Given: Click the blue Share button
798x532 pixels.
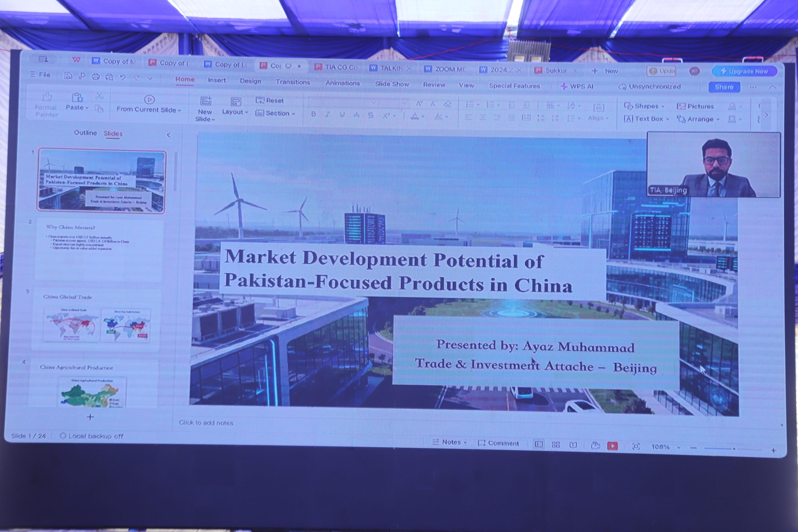Looking at the screenshot, I should (724, 87).
